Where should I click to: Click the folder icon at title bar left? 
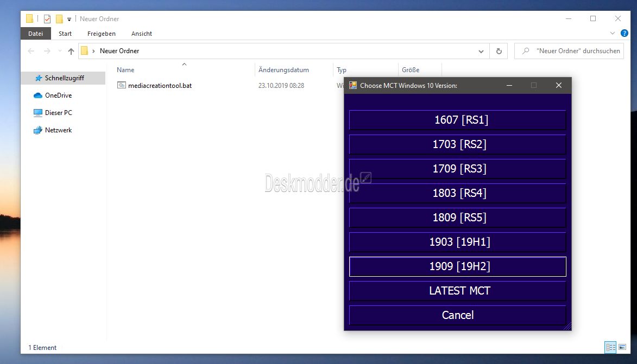[x=29, y=18]
